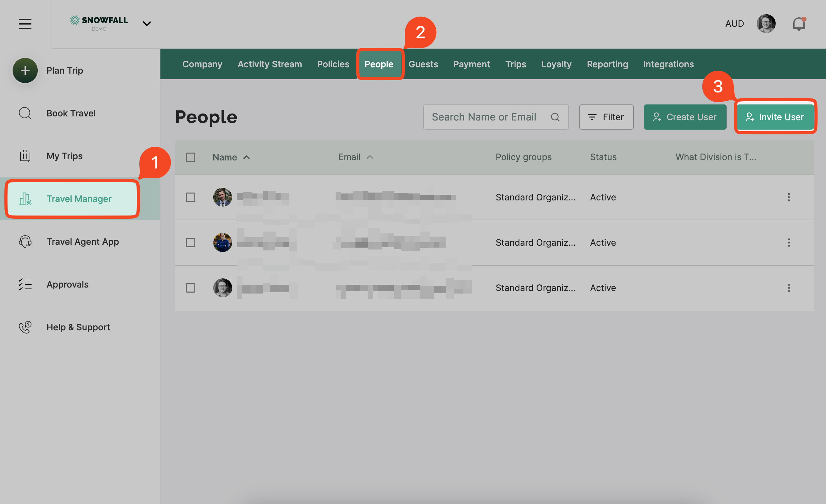Screen dimensions: 826x504
Task: Click Active status in first row
Action: (x=603, y=197)
